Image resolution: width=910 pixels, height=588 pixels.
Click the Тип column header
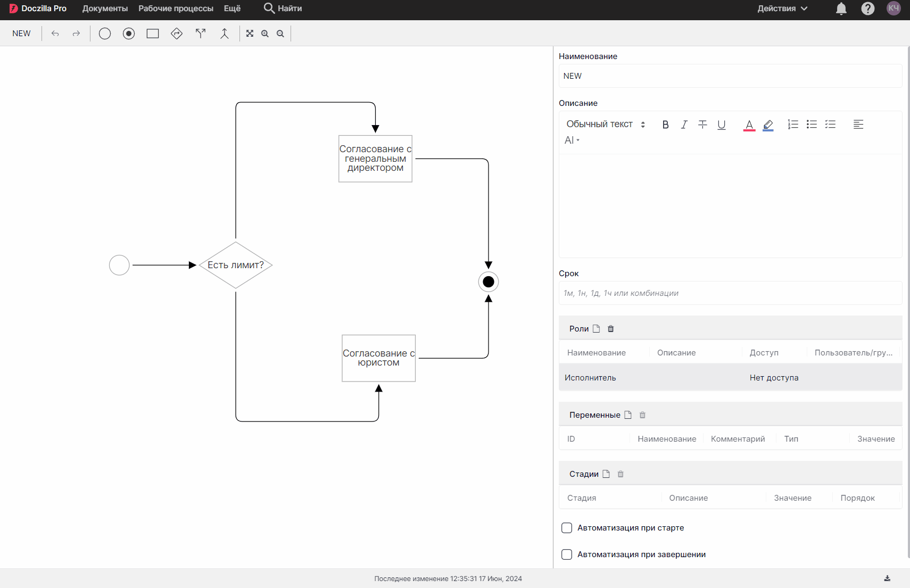(x=791, y=439)
